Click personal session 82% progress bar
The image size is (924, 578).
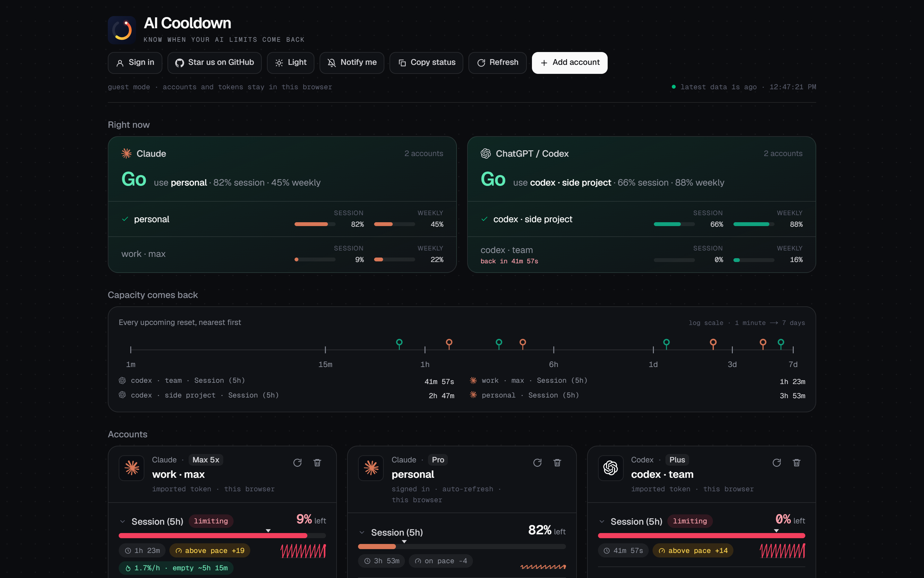(x=315, y=224)
